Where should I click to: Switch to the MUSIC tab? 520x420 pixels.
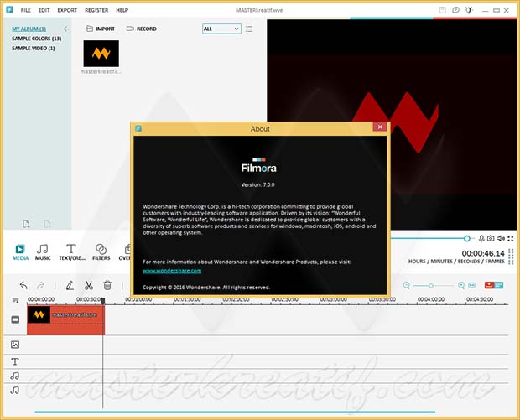43,252
